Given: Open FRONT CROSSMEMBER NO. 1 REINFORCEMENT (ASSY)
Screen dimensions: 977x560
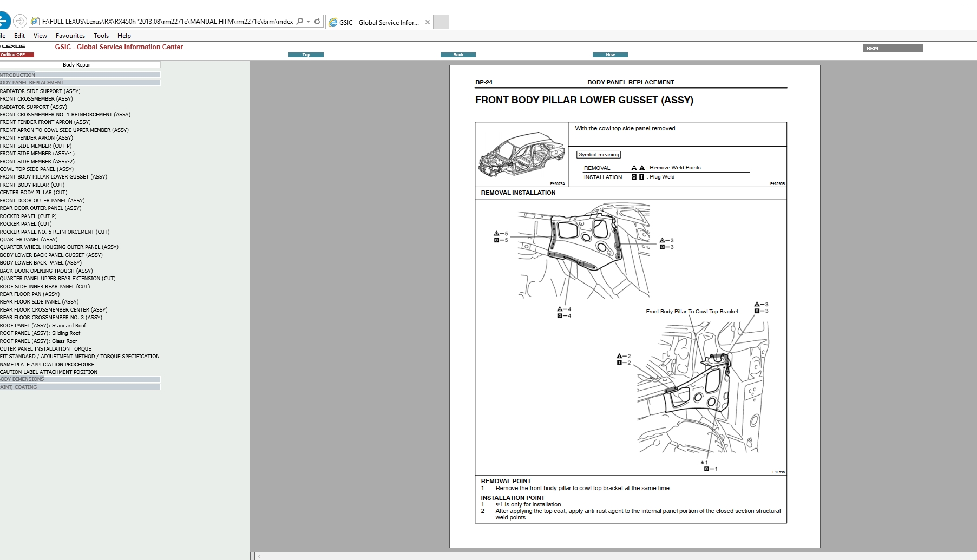Looking at the screenshot, I should pos(65,115).
